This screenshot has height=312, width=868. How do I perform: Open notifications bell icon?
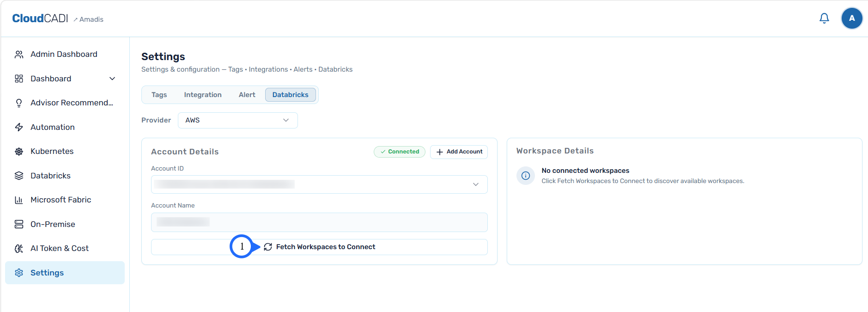(824, 18)
